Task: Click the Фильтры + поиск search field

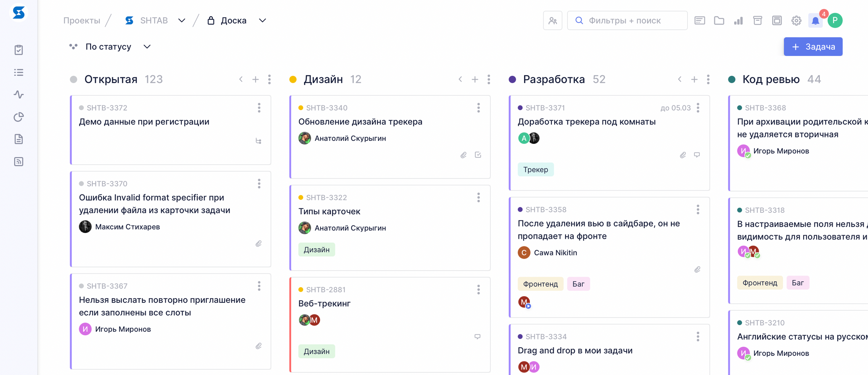Action: coord(627,21)
